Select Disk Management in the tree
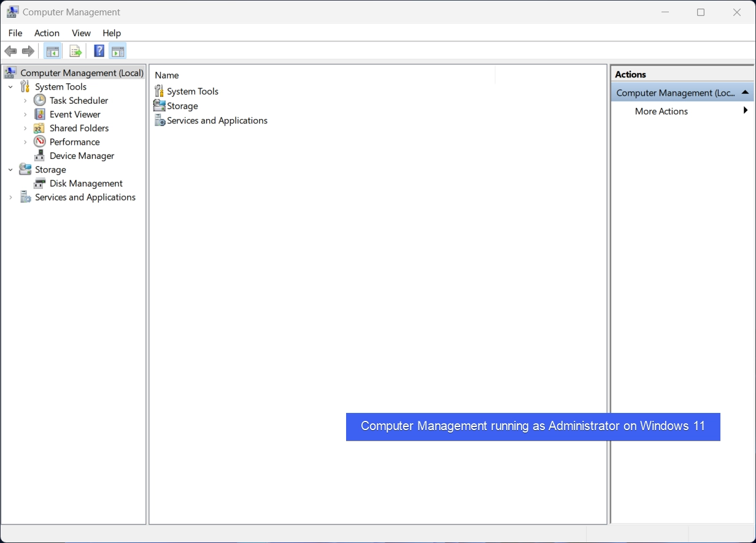The width and height of the screenshot is (756, 543). pos(86,183)
